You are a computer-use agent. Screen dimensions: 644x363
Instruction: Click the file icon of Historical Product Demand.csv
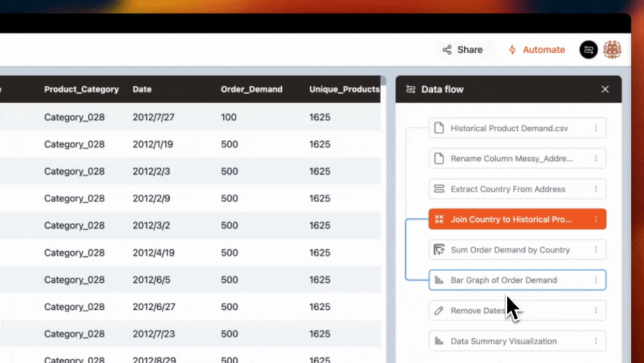438,129
